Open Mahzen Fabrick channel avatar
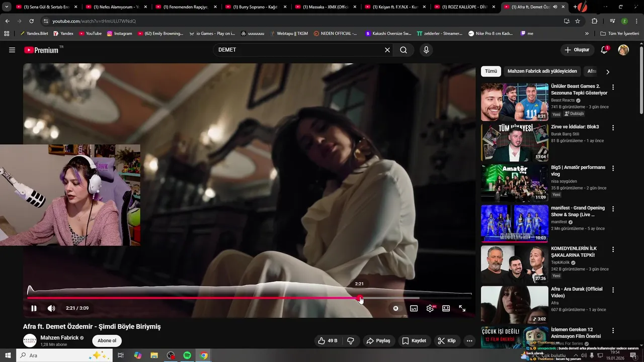This screenshot has width=644, height=362. point(30,340)
